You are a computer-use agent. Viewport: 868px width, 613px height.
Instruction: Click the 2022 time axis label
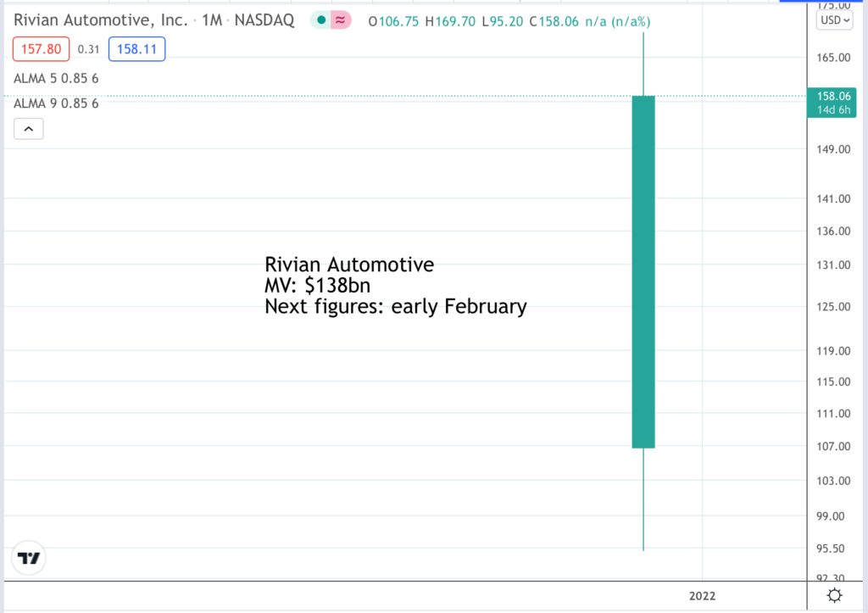tap(702, 596)
